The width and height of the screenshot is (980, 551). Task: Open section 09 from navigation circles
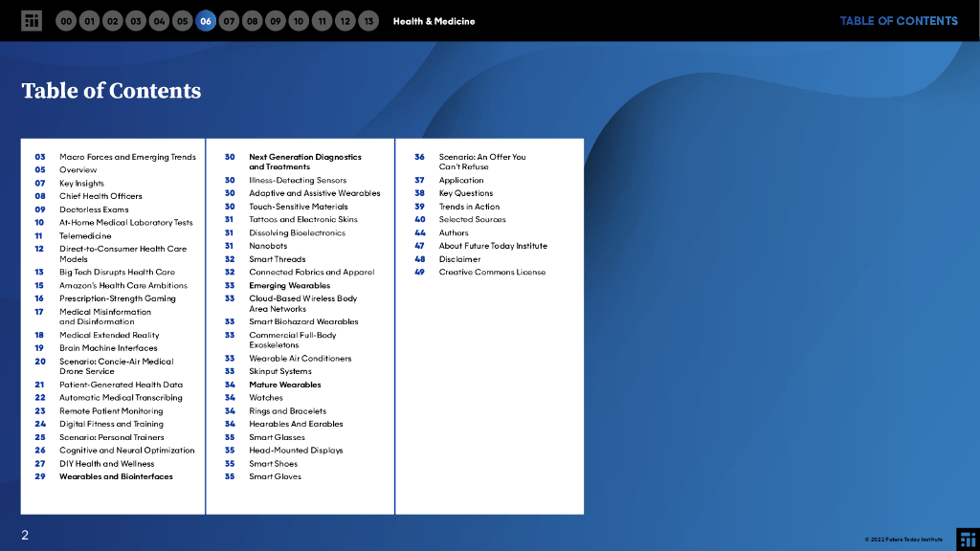tap(275, 21)
